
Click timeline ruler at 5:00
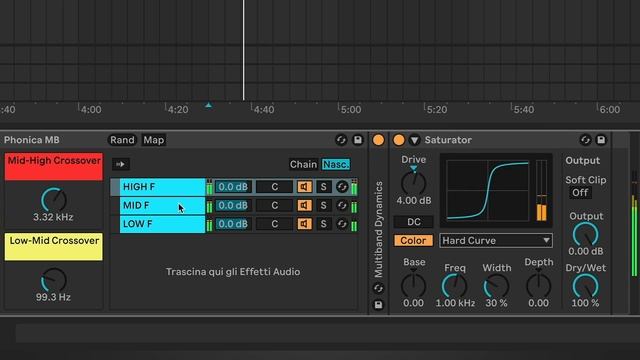[x=351, y=109]
